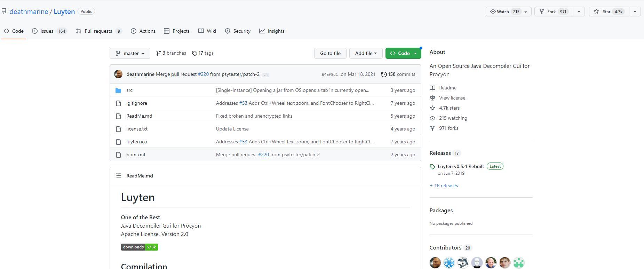Open the Pull requests tab
644x269 pixels.
point(99,31)
